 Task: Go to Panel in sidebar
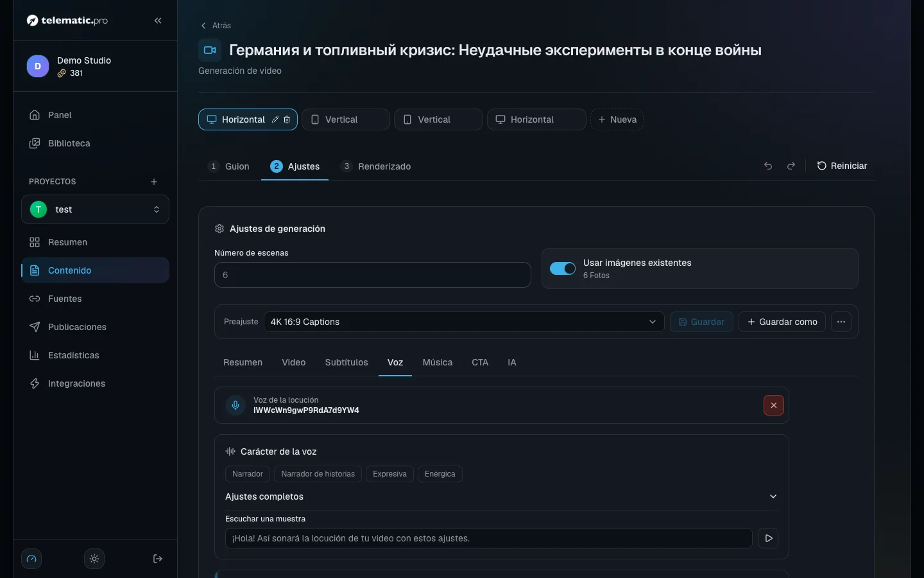(x=95, y=115)
